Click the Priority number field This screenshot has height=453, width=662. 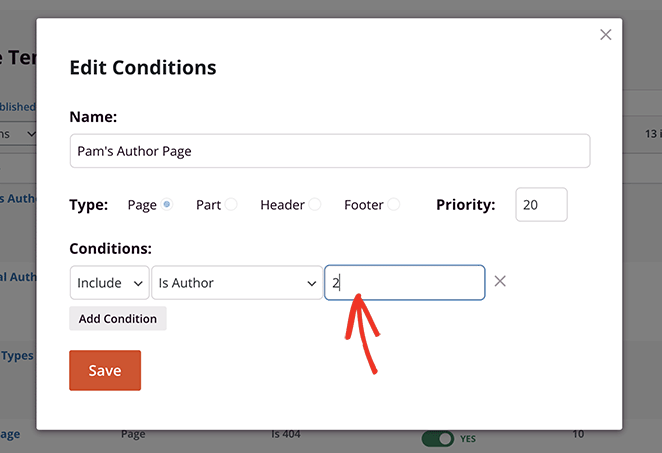click(x=541, y=205)
